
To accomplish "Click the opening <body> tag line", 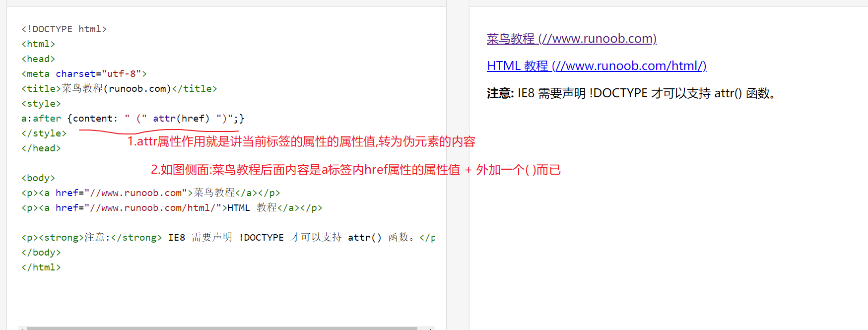I will 38,178.
